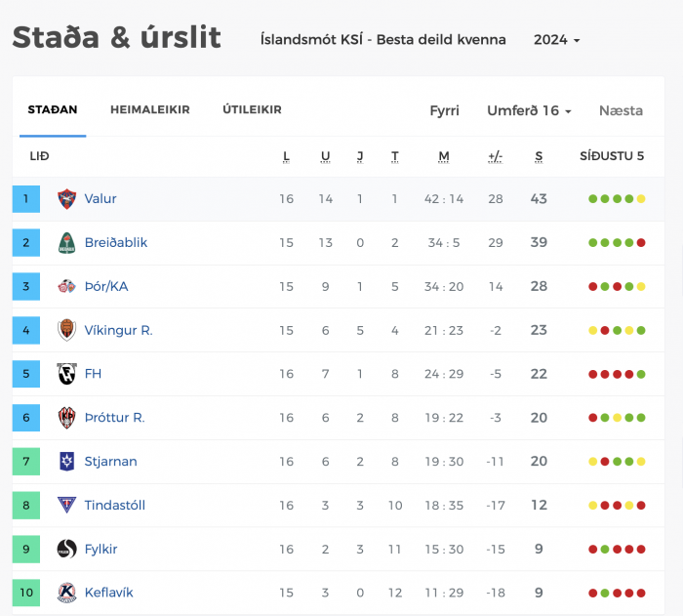This screenshot has height=616, width=683.
Task: Click the S points column header
Action: click(x=539, y=156)
